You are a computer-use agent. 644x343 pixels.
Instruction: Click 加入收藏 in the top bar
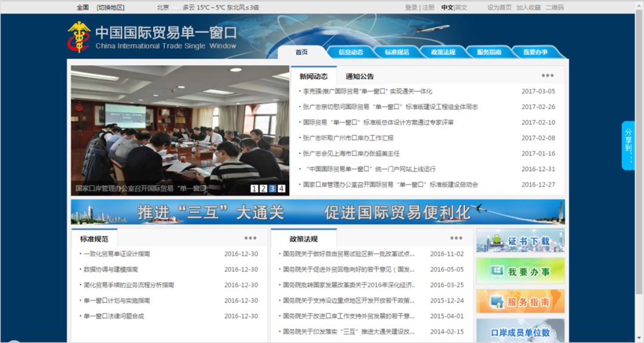(528, 7)
